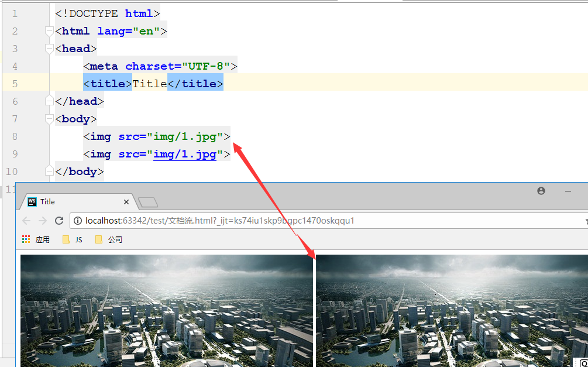Click the "UTF-8" charset value

click(x=206, y=66)
